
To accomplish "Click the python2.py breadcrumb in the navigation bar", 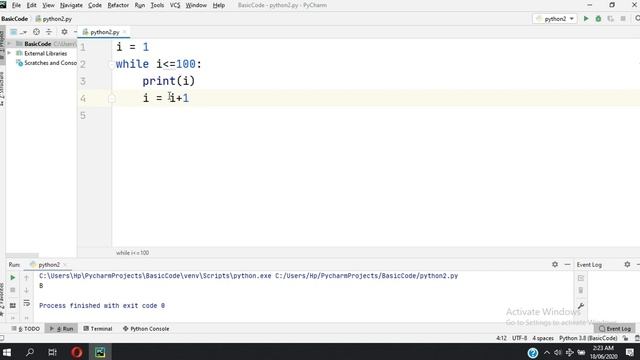I will [x=53, y=19].
